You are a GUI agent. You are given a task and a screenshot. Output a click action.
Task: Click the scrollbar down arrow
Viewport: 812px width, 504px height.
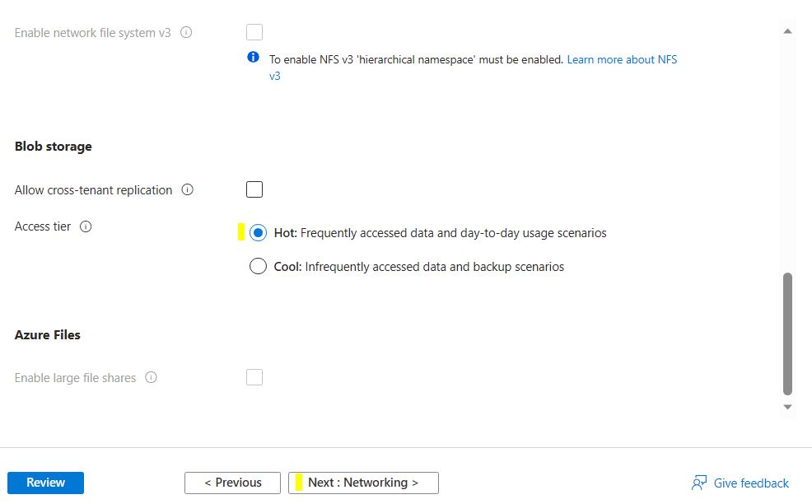(787, 407)
